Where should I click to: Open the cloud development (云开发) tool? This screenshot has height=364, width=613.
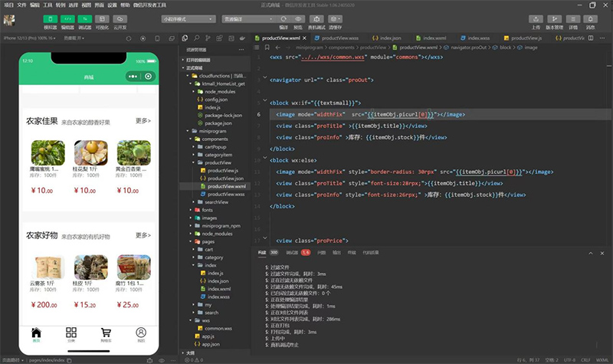[120, 18]
